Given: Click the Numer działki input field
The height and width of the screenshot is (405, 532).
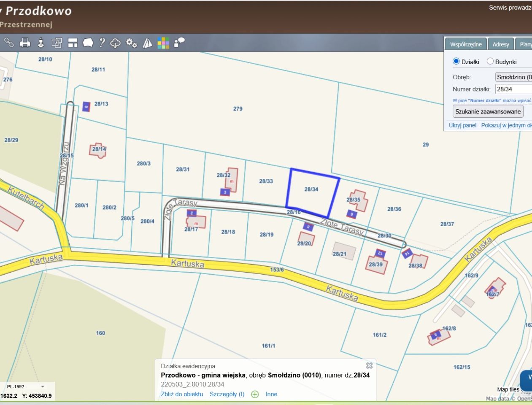Looking at the screenshot, I should [x=513, y=89].
